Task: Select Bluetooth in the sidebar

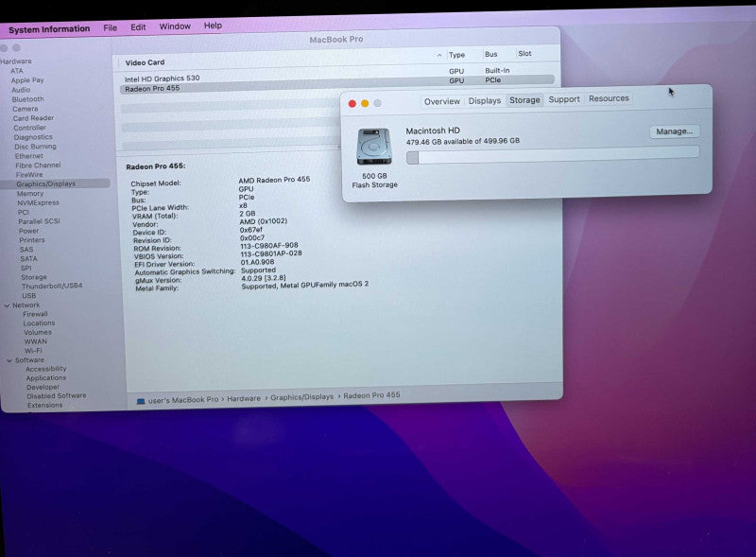Action: click(x=28, y=99)
